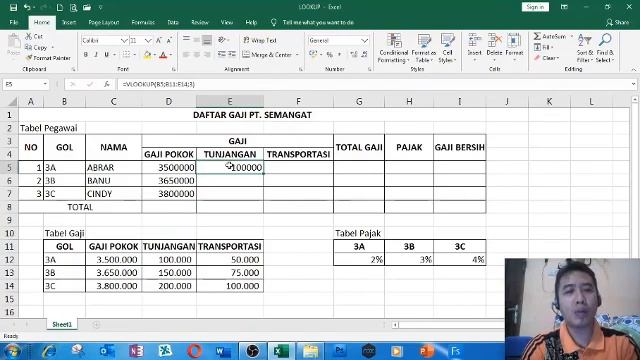Screen dimensions: 640x360
Task: Click Increase Font Size icon
Action: 159,40
